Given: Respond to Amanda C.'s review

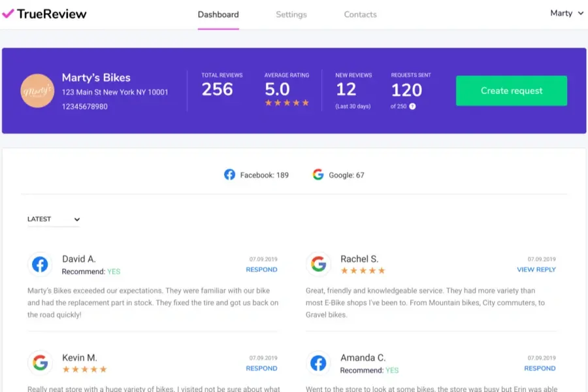Looking at the screenshot, I should coord(540,368).
